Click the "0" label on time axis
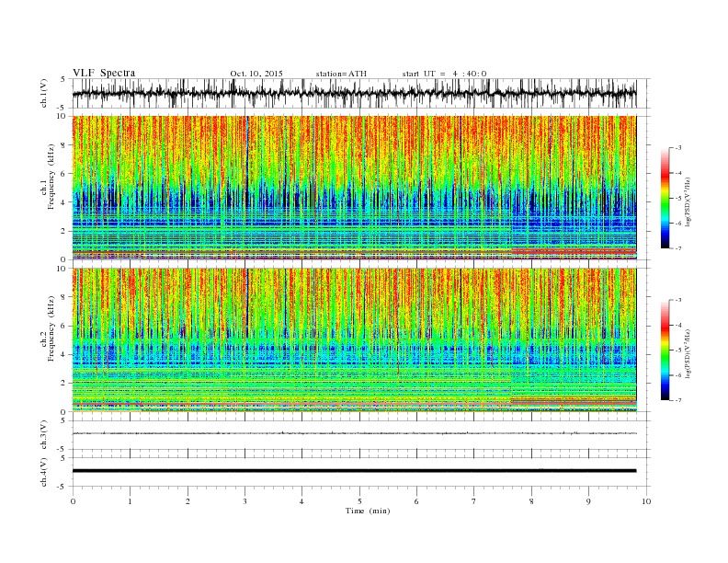This screenshot has height=563, width=728. coord(73,501)
